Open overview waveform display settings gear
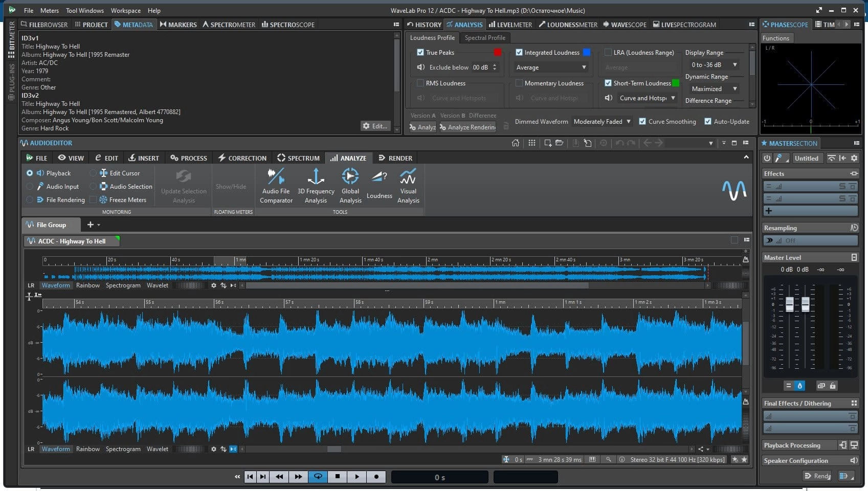 [x=214, y=285]
